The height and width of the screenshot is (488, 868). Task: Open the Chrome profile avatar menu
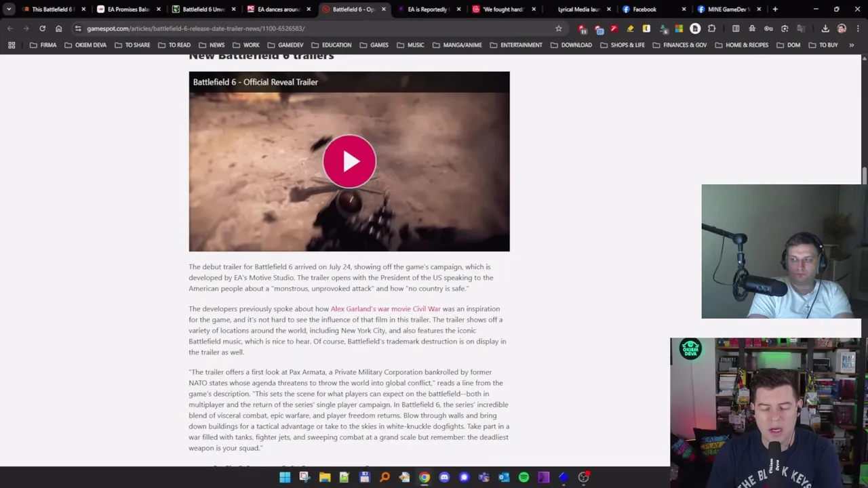[842, 28]
